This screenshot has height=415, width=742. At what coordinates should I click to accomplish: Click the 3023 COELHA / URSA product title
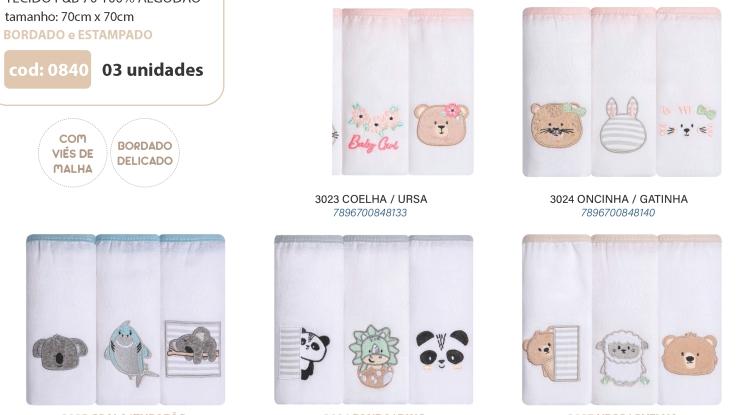point(371,199)
